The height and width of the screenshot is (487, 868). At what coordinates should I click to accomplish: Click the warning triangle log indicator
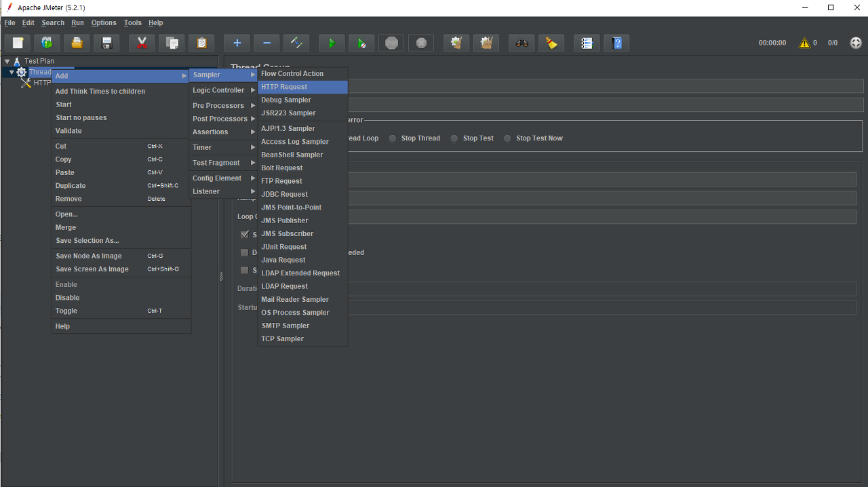804,43
